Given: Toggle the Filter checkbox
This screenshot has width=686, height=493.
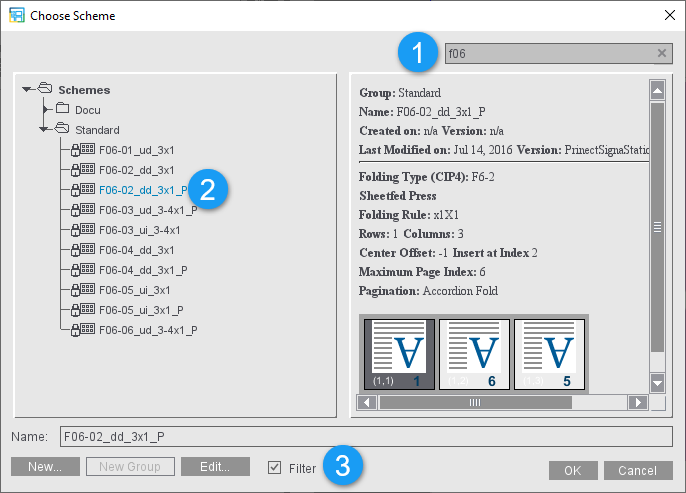Looking at the screenshot, I should point(274,468).
